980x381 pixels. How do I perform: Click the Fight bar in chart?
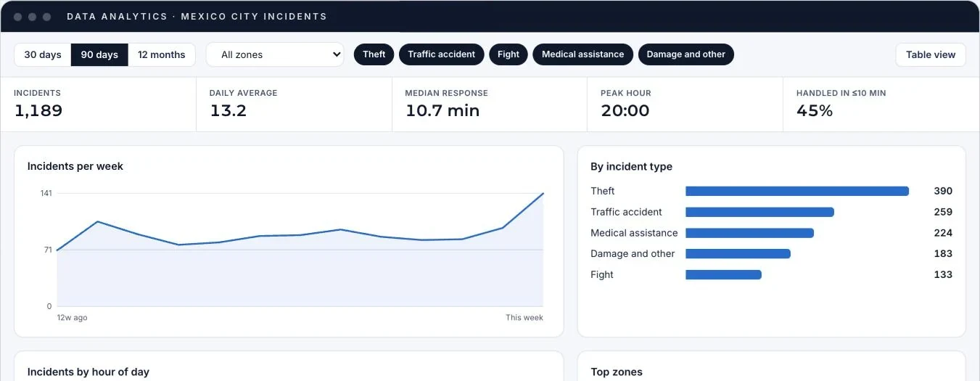click(723, 274)
